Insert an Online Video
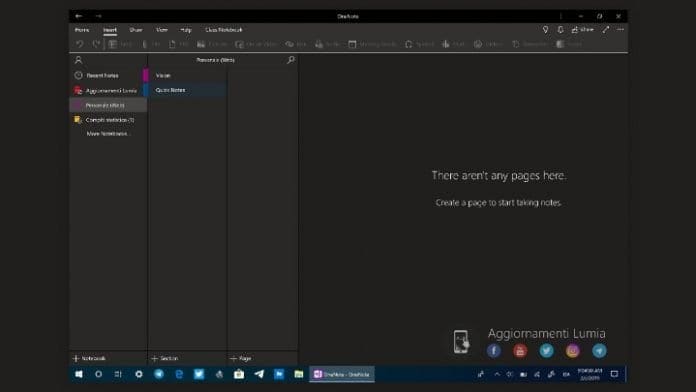Viewport: 696px width, 392px height. (256, 44)
